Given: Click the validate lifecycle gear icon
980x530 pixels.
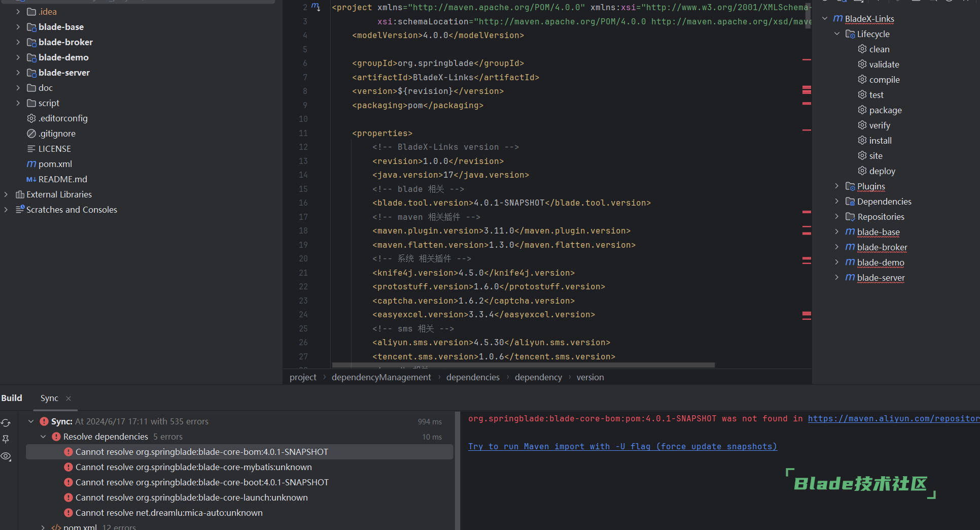Looking at the screenshot, I should [862, 64].
